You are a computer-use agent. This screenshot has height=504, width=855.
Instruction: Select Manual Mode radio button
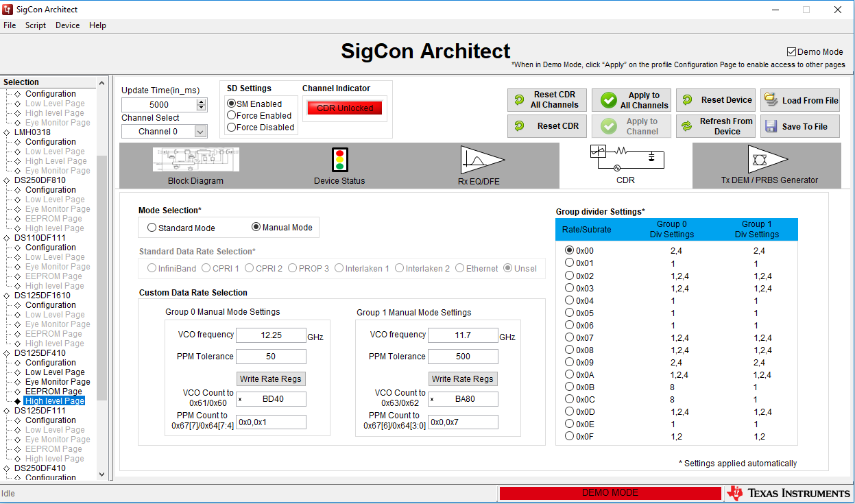click(x=256, y=227)
